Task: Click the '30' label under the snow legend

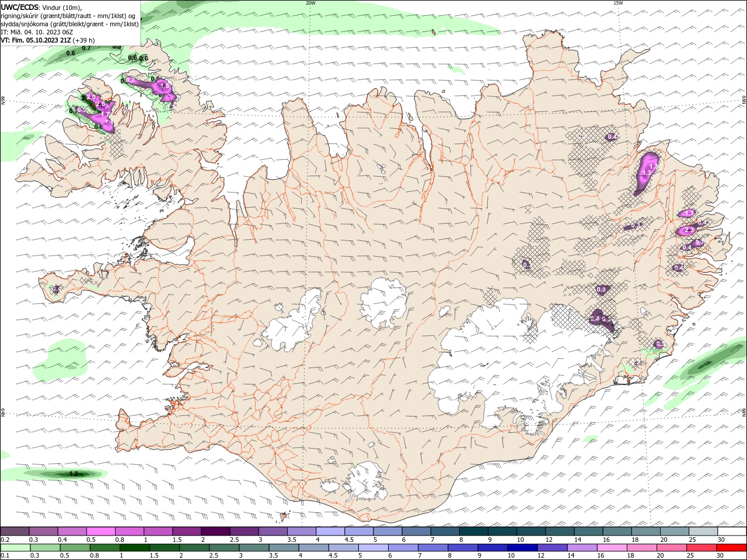Action: [x=721, y=540]
